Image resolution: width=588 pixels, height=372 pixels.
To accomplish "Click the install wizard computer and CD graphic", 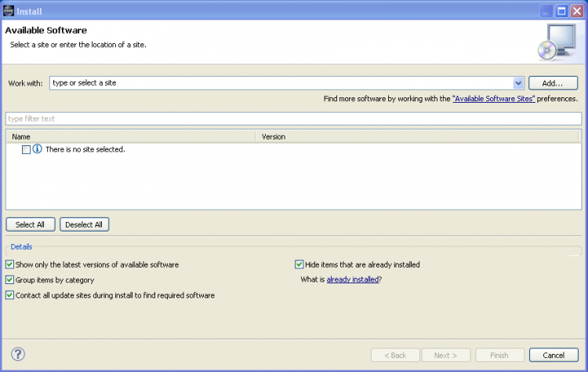I will click(557, 41).
